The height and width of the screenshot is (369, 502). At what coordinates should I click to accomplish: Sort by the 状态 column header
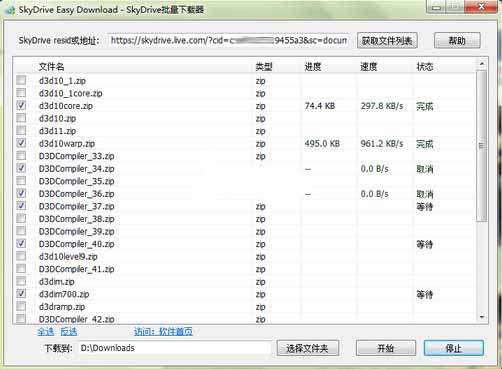pyautogui.click(x=425, y=67)
